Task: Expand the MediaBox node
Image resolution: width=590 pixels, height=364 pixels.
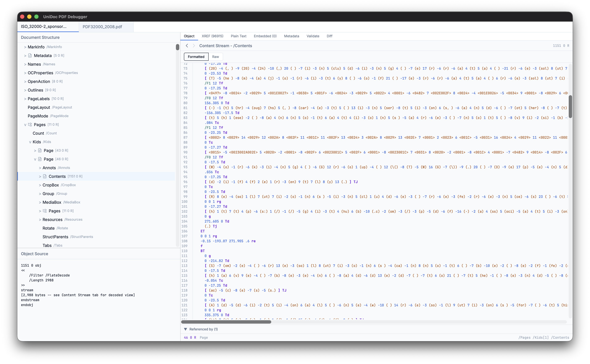Action: point(40,202)
